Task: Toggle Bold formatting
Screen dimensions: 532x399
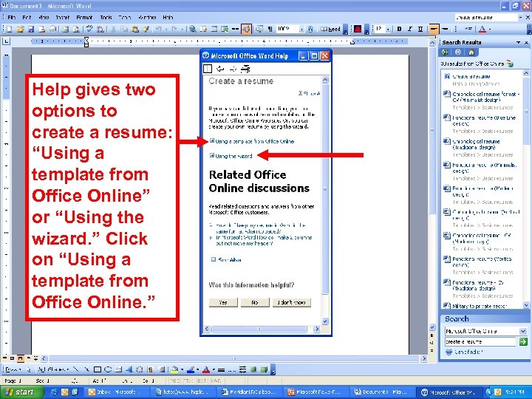Action: 399,29
